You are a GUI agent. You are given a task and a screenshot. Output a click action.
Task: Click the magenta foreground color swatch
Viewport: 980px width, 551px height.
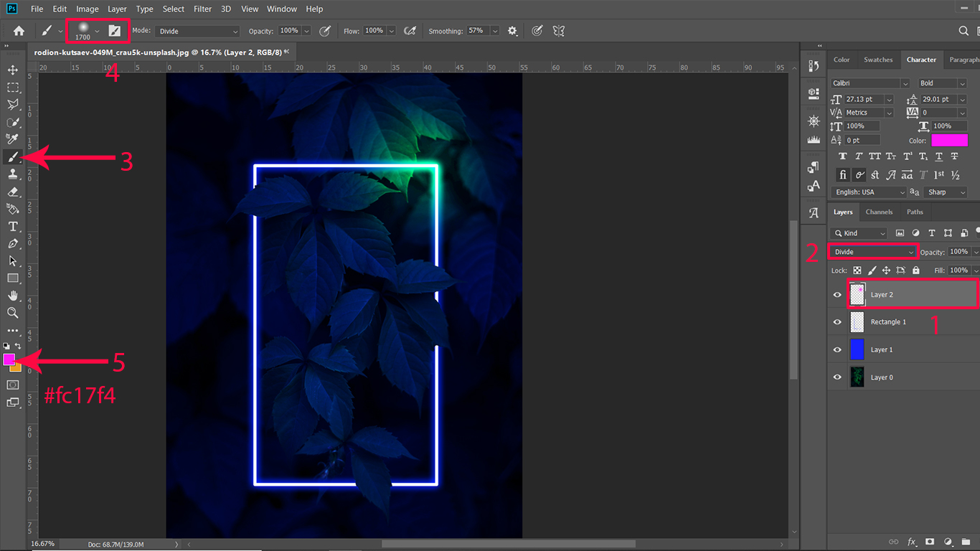(x=9, y=359)
